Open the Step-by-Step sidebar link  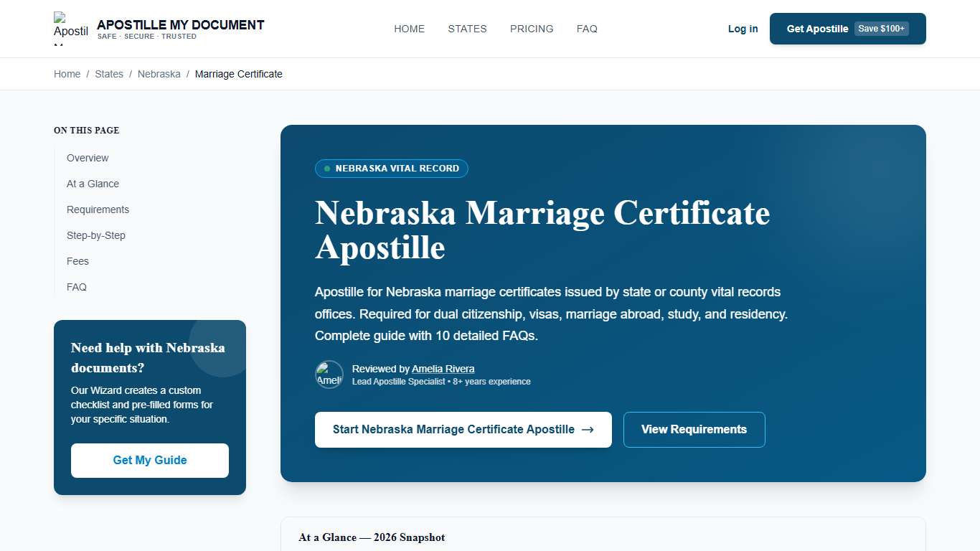click(x=96, y=235)
